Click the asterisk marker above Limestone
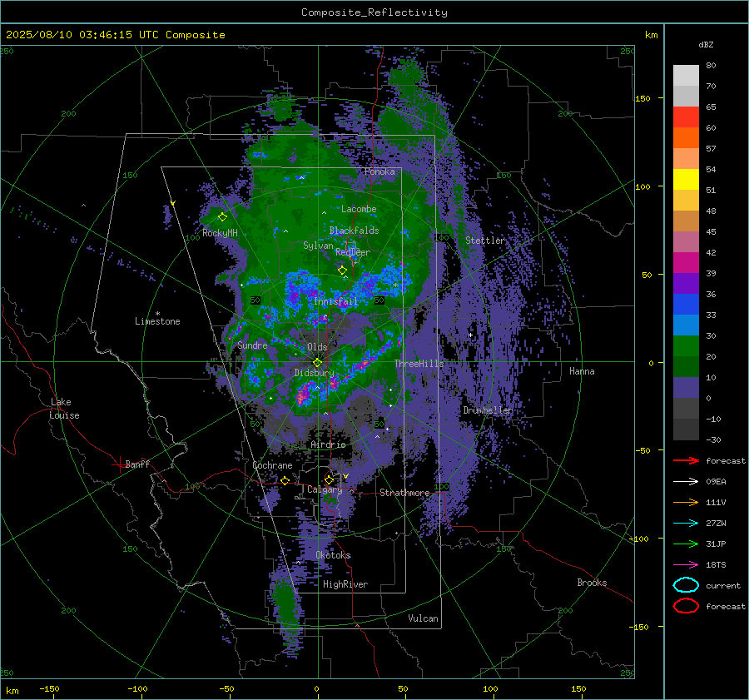This screenshot has height=700, width=749. pyautogui.click(x=157, y=314)
